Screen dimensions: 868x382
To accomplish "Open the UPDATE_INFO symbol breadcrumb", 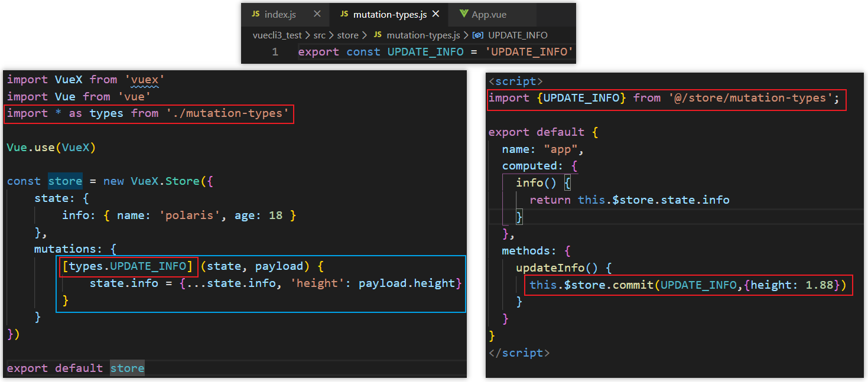I will point(518,35).
